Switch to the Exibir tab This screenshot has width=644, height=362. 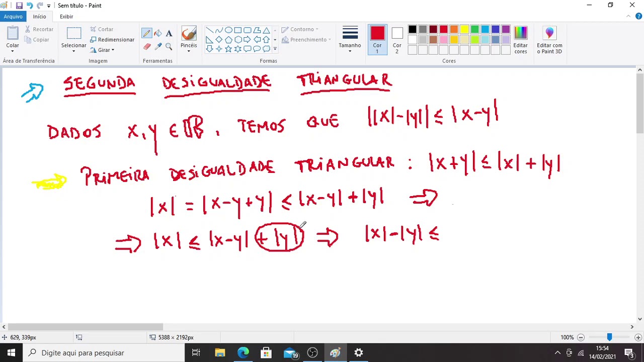(66, 17)
